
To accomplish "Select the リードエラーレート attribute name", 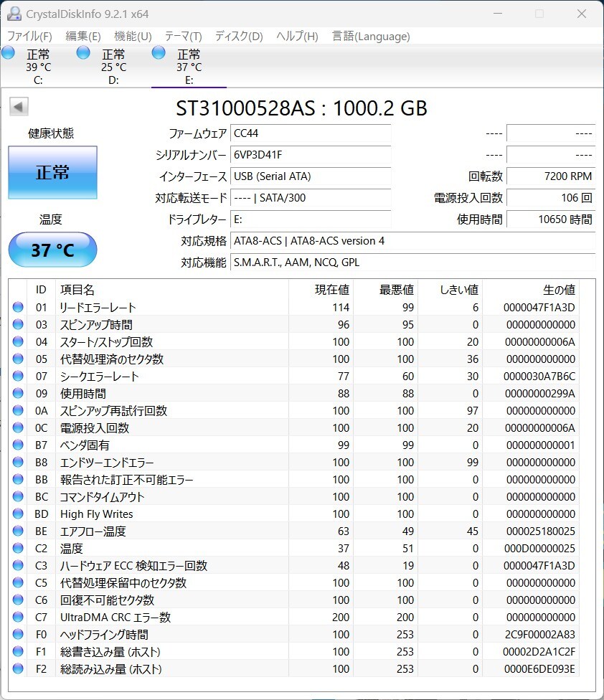I will pyautogui.click(x=98, y=308).
